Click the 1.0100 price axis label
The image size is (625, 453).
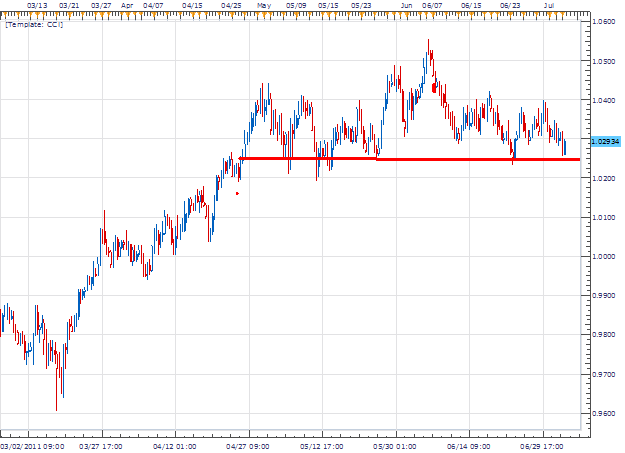click(x=604, y=218)
